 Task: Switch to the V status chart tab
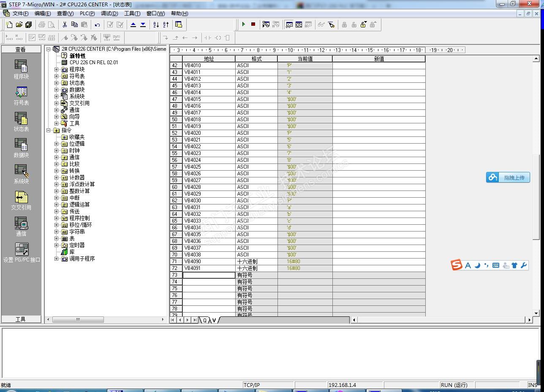click(x=214, y=320)
